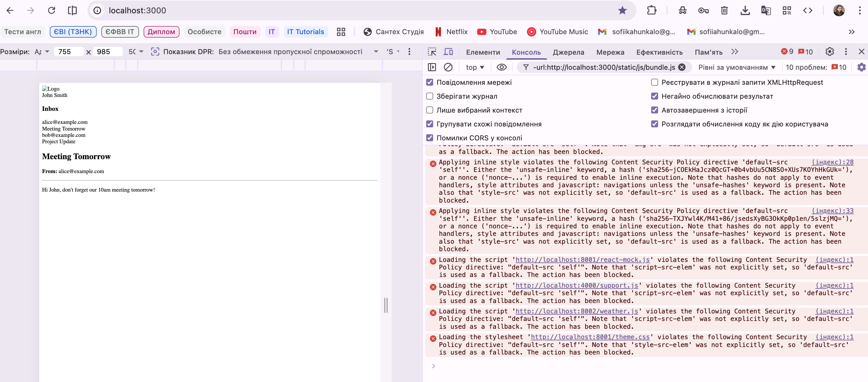Viewport: 868px width, 382px height.
Task: Open the theme.css stylesheet link
Action: point(590,337)
